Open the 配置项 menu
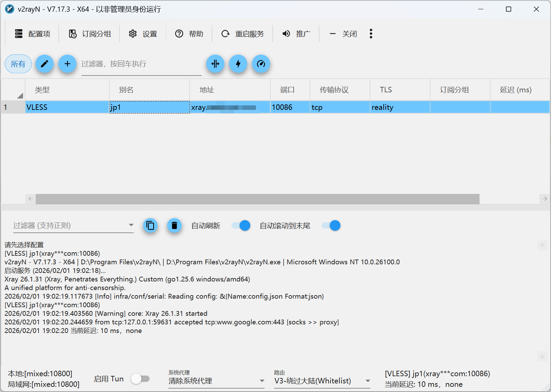This screenshot has width=551, height=392. [33, 34]
